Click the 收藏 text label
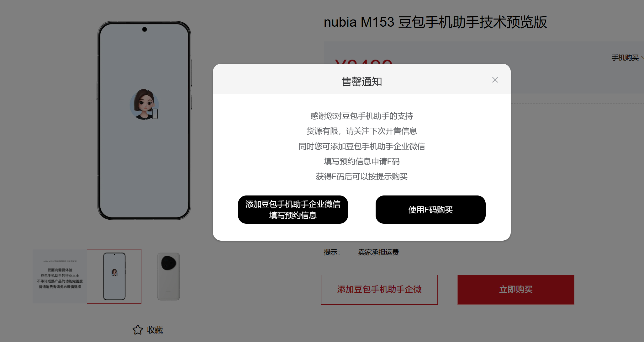644x342 pixels. (x=155, y=330)
